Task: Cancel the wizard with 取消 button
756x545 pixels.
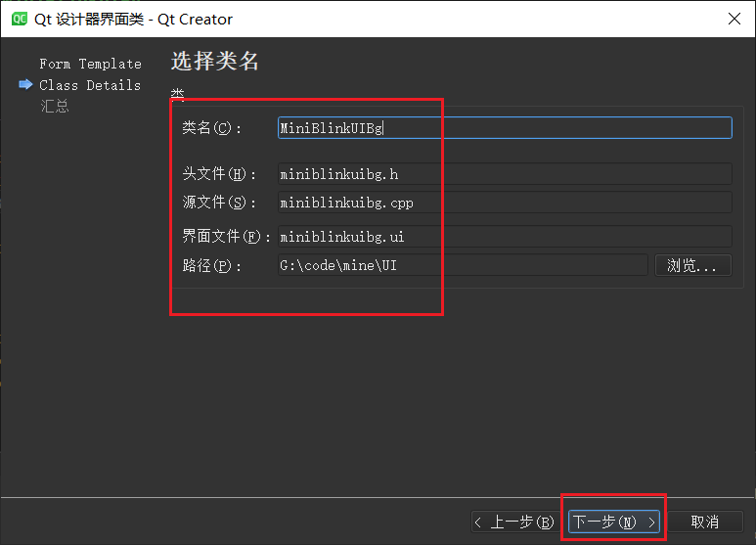Action: (x=705, y=522)
